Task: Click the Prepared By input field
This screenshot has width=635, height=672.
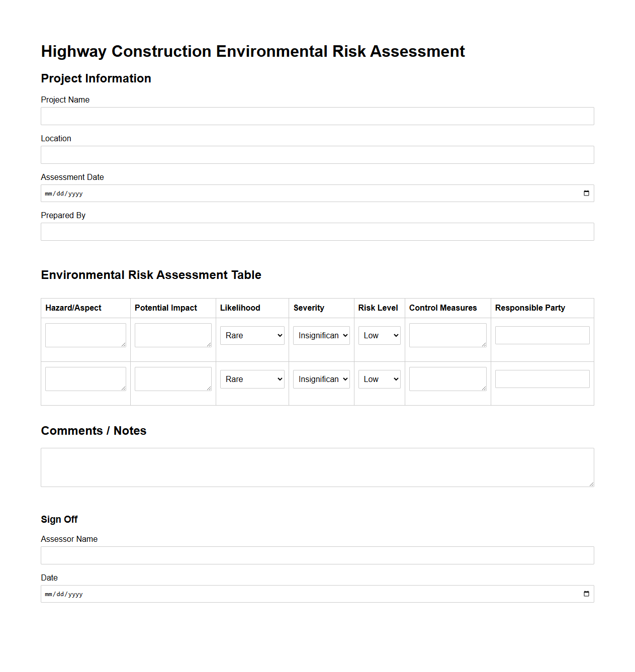Action: point(317,232)
